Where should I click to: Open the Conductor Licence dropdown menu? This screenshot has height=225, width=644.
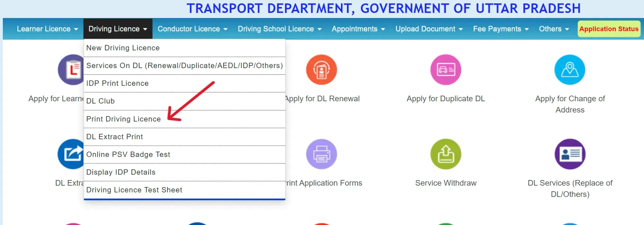pos(192,29)
